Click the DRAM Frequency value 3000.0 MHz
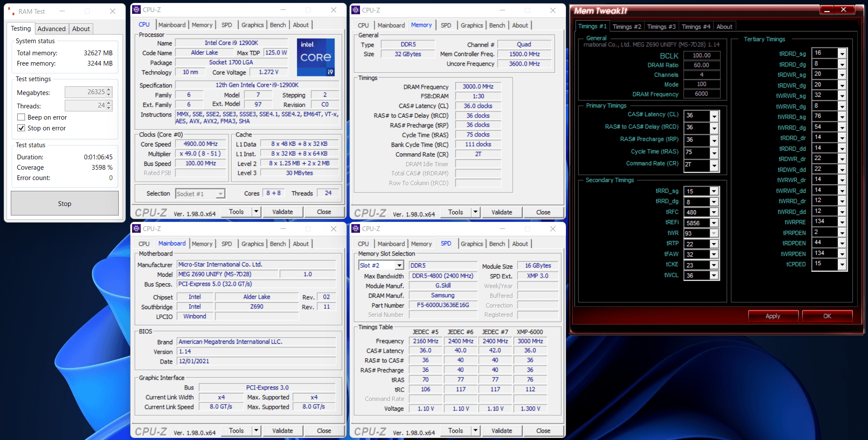This screenshot has width=868, height=440. (478, 87)
